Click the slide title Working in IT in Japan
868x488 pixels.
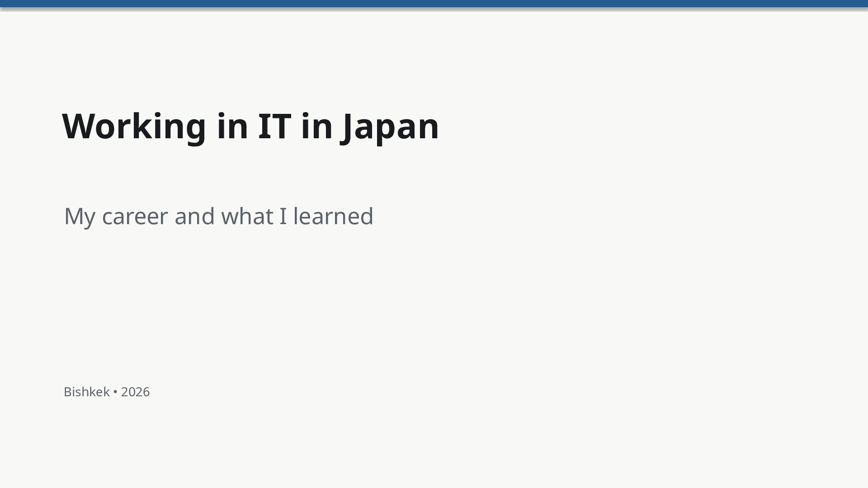pyautogui.click(x=250, y=127)
